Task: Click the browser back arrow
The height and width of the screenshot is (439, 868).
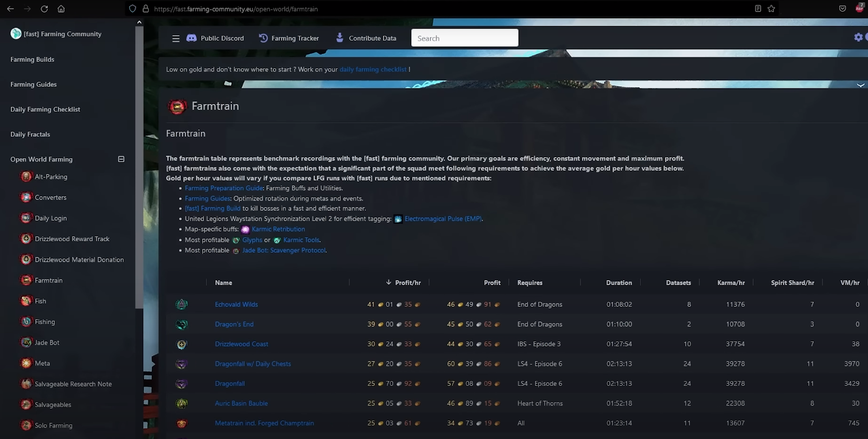Action: (x=10, y=9)
